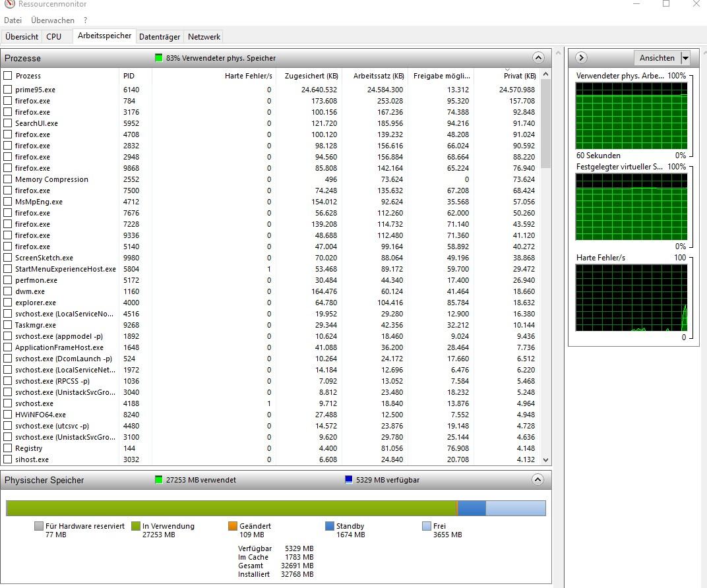The image size is (707, 588).
Task: Collapse the Prozesse section with chevron
Action: 538,57
